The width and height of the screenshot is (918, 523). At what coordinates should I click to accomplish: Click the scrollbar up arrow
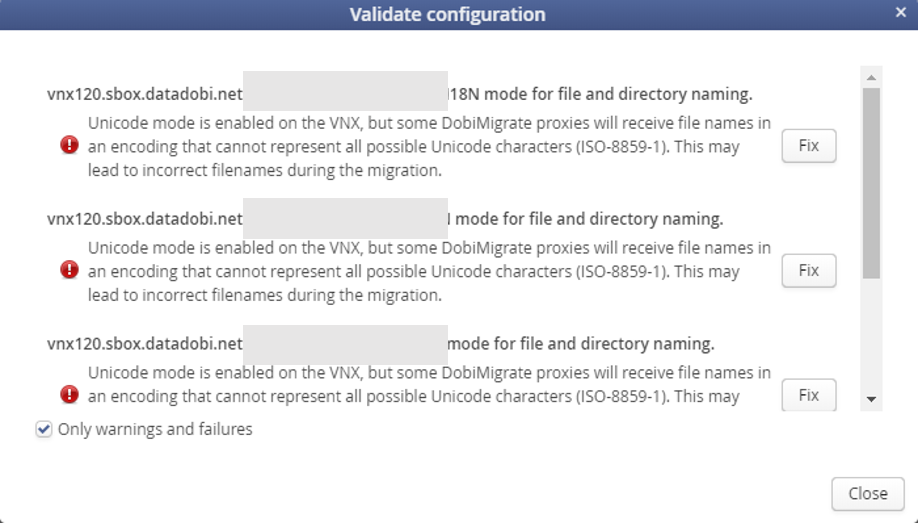(871, 77)
